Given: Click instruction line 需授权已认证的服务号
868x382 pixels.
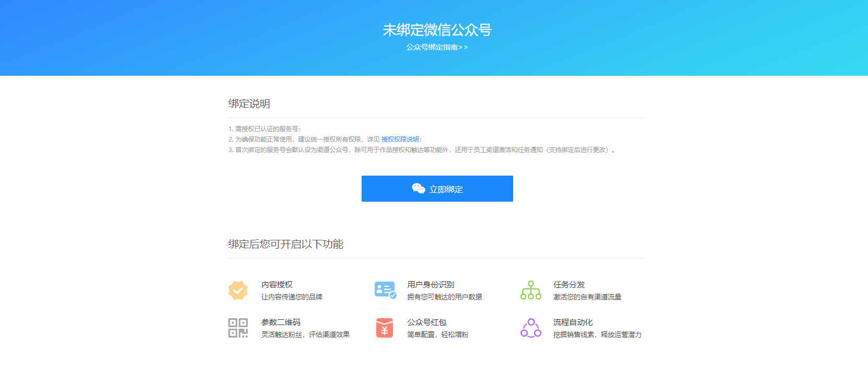Looking at the screenshot, I should [x=264, y=129].
